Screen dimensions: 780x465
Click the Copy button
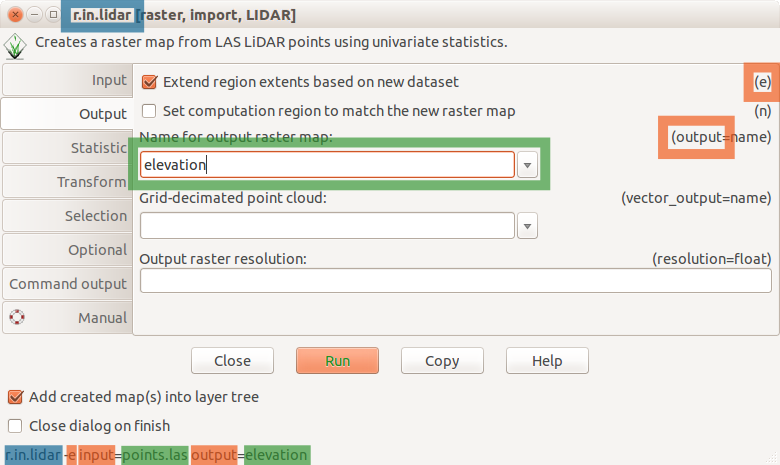(x=442, y=361)
